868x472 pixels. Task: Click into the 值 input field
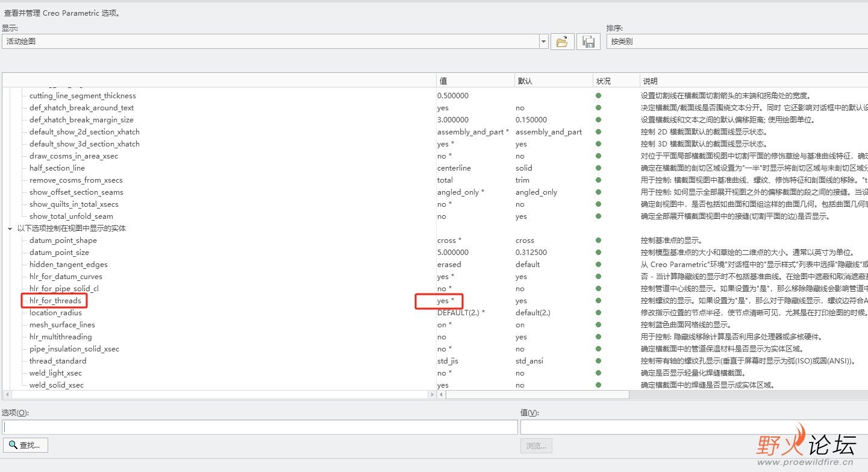(694, 427)
